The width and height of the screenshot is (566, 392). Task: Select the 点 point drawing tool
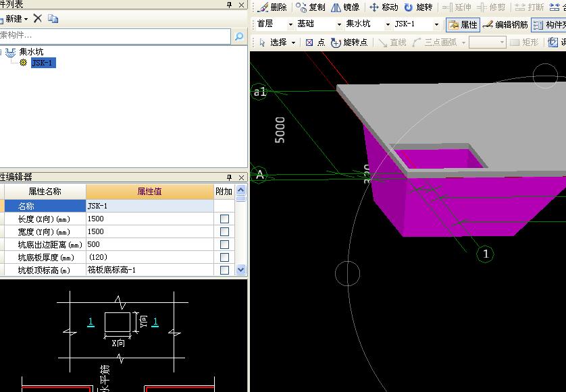[315, 43]
